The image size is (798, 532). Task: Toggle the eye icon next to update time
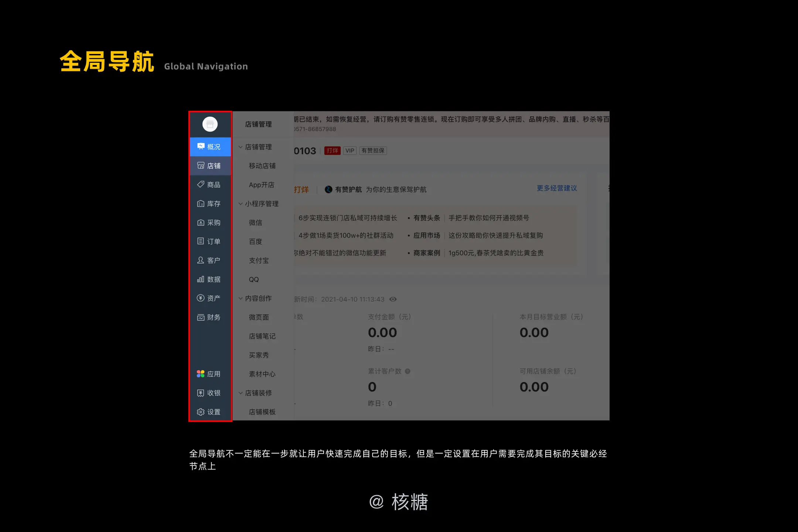[393, 299]
